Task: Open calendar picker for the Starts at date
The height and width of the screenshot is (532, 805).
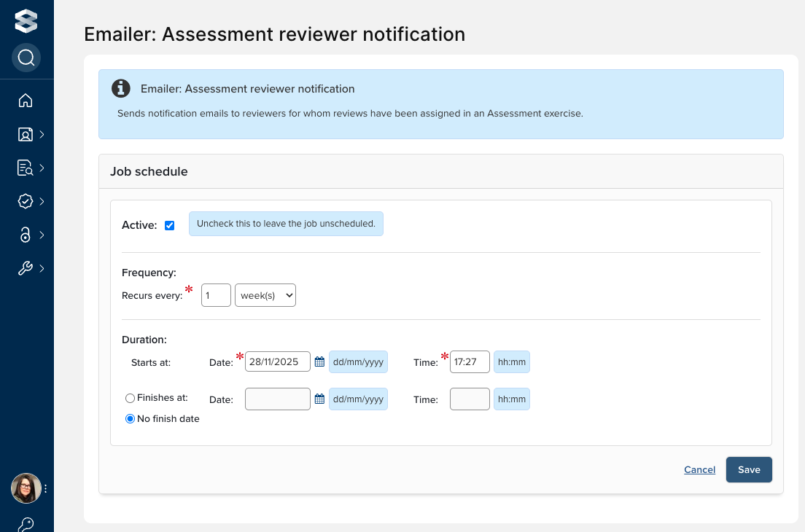Action: 319,361
